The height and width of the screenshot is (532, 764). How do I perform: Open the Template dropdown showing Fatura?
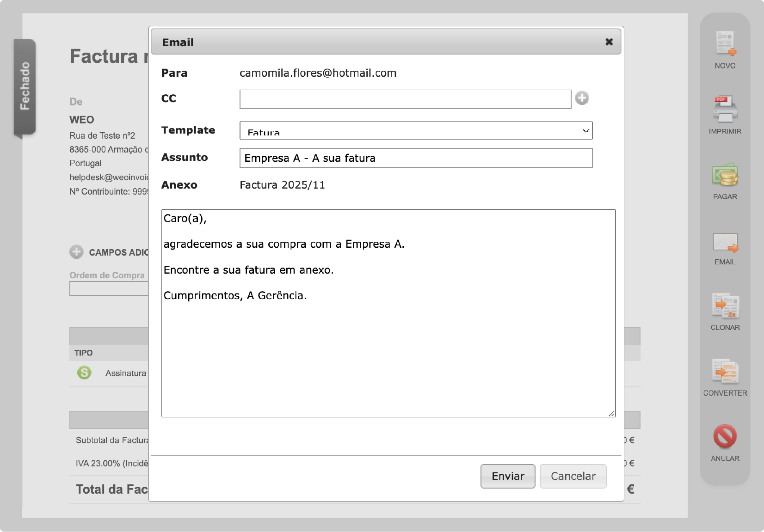point(416,131)
